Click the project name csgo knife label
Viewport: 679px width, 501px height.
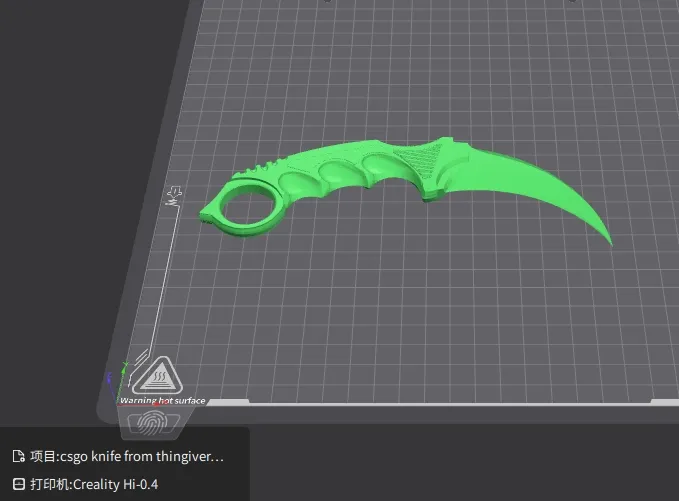pyautogui.click(x=127, y=456)
